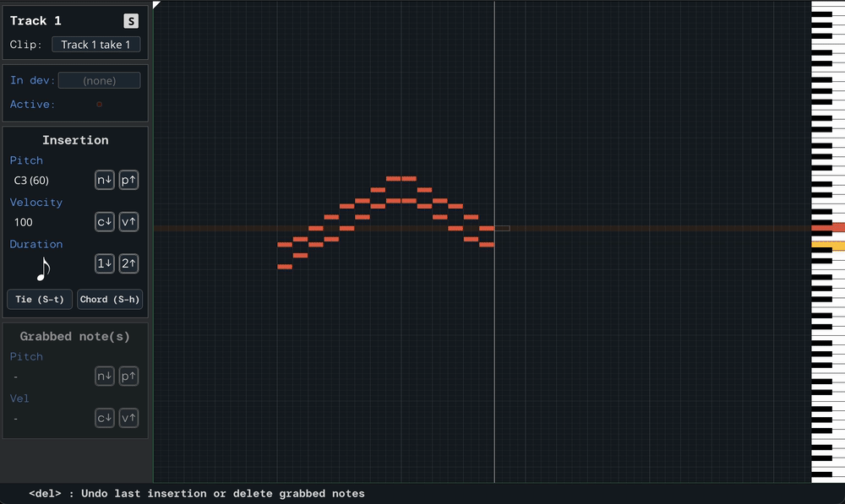Raise insertion pitch with the p↑ button
Image resolution: width=845 pixels, height=504 pixels.
pyautogui.click(x=128, y=180)
